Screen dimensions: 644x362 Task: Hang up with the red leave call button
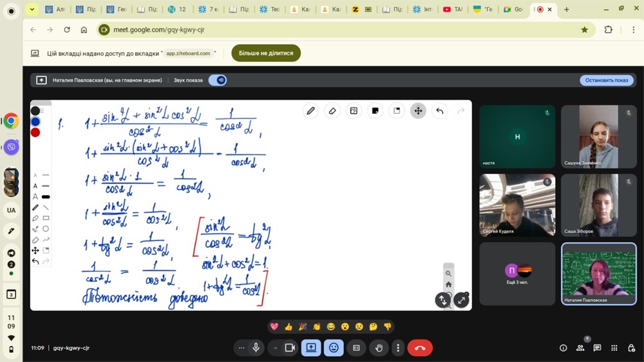pos(420,348)
